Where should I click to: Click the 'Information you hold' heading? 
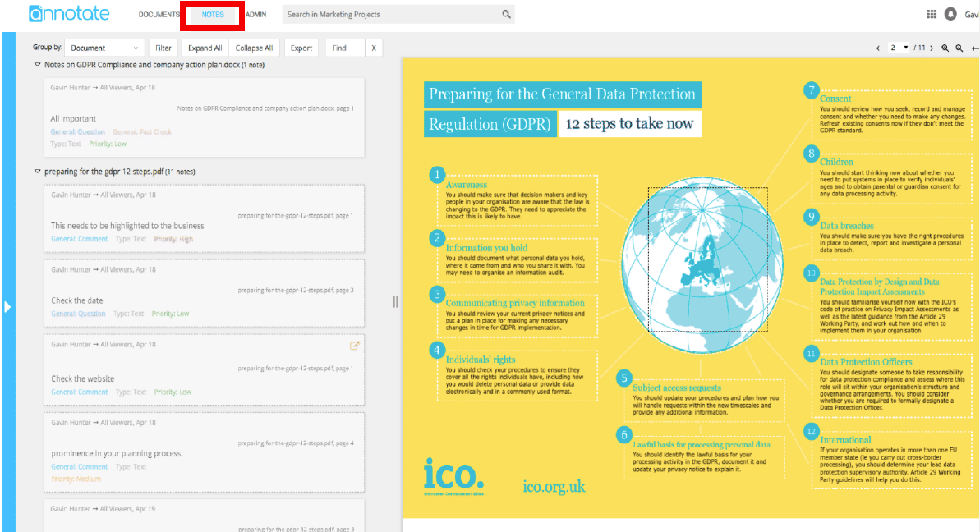coord(486,248)
